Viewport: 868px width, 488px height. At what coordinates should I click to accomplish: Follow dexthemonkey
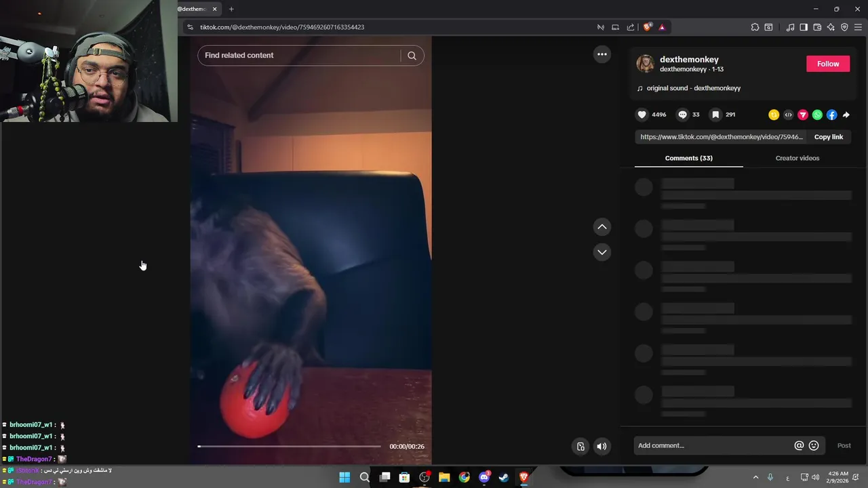pyautogui.click(x=827, y=64)
